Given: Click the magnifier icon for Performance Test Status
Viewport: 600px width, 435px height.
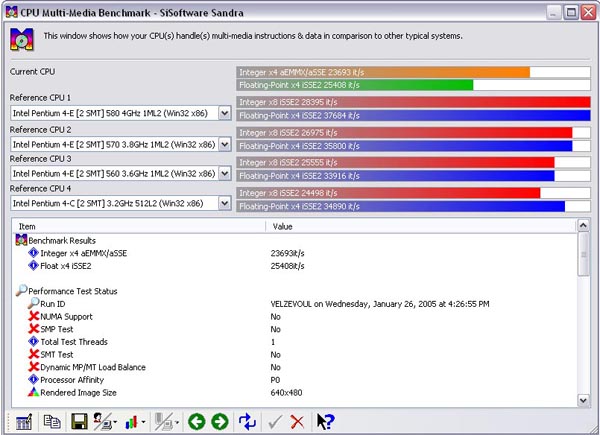Looking at the screenshot, I should 21,290.
